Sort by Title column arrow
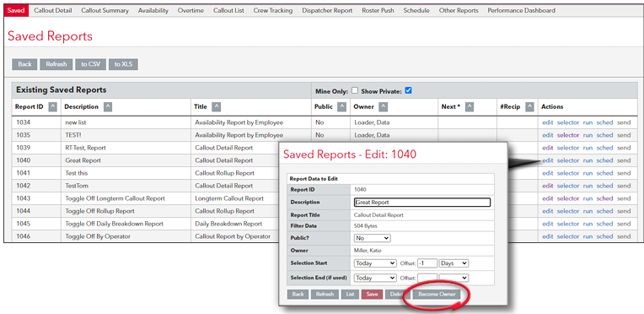Screen dimensions: 644x314 pyautogui.click(x=217, y=107)
